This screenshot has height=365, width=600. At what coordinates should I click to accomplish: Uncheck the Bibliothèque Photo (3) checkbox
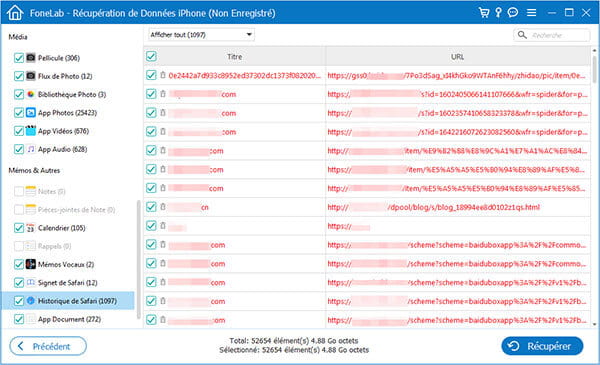click(19, 94)
